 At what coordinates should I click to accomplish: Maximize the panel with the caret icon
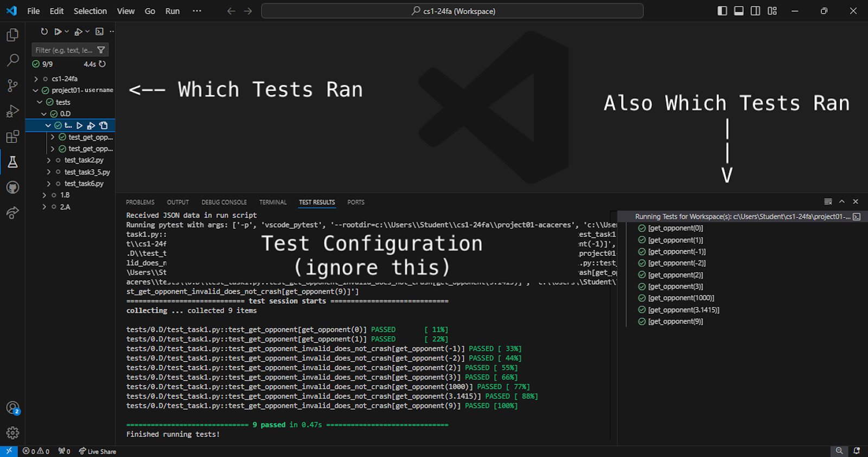click(842, 202)
